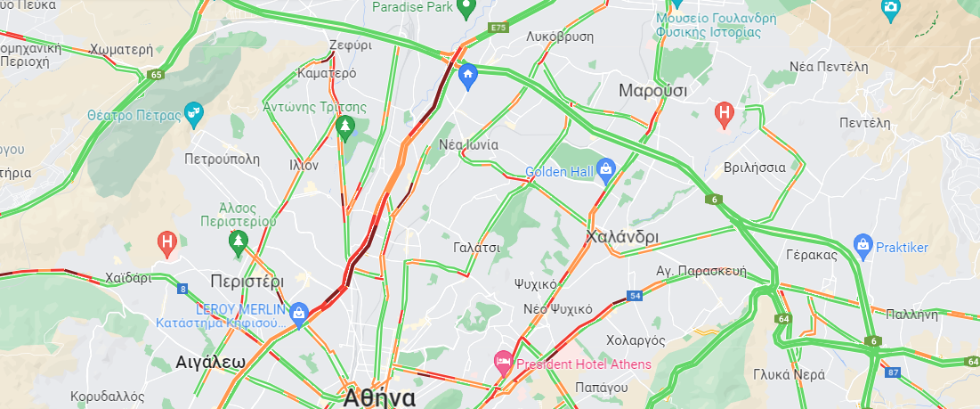
Task: Open the hospital marker near Χαϊδάρι
Action: tap(166, 243)
